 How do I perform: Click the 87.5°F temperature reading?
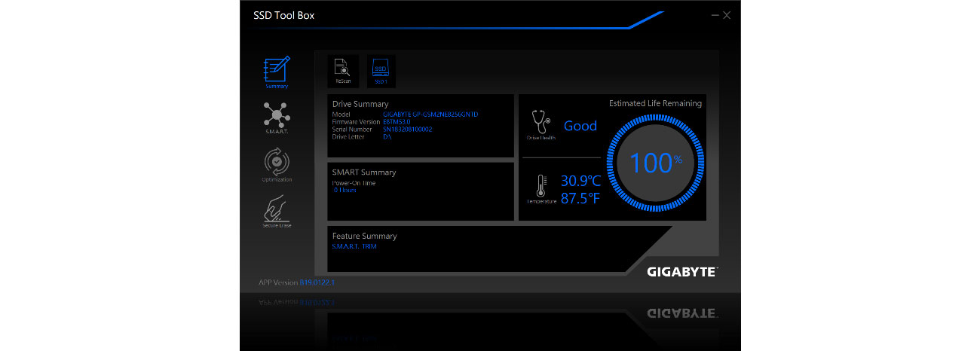point(580,198)
